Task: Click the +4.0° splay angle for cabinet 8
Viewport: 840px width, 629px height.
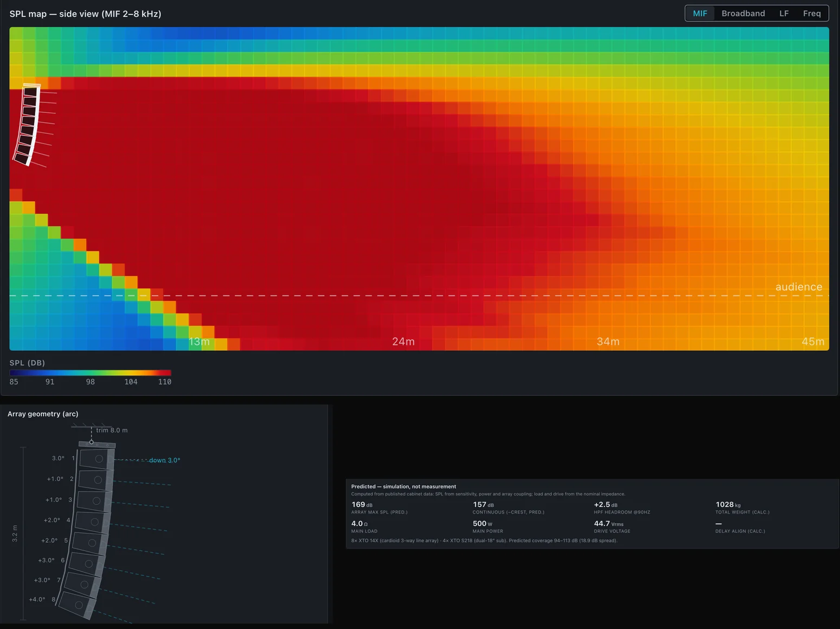Action: click(x=37, y=599)
